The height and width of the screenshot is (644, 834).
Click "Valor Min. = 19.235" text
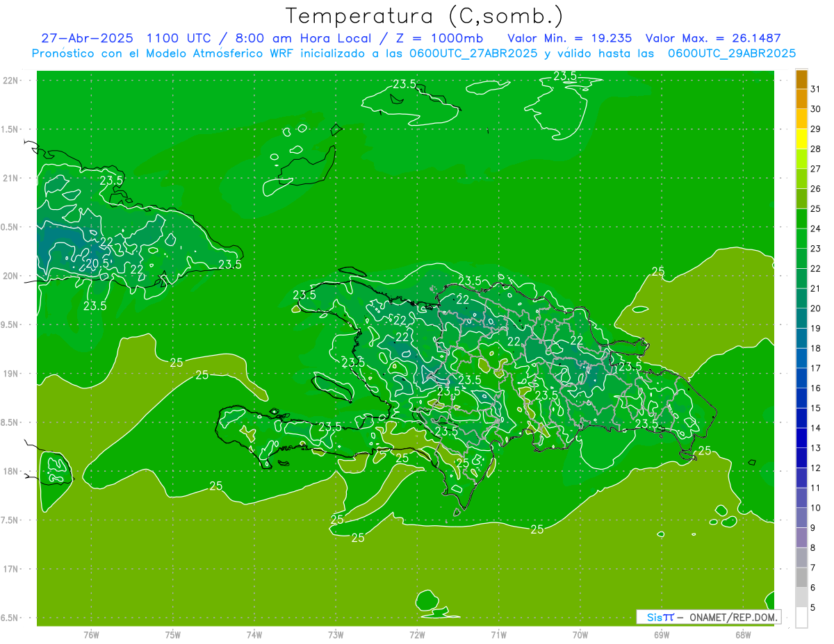tap(569, 38)
